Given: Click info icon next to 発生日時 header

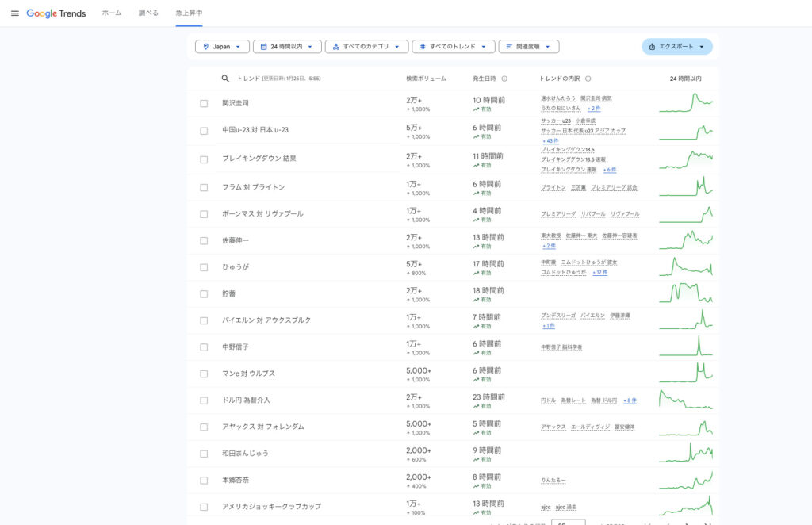Looking at the screenshot, I should (504, 79).
